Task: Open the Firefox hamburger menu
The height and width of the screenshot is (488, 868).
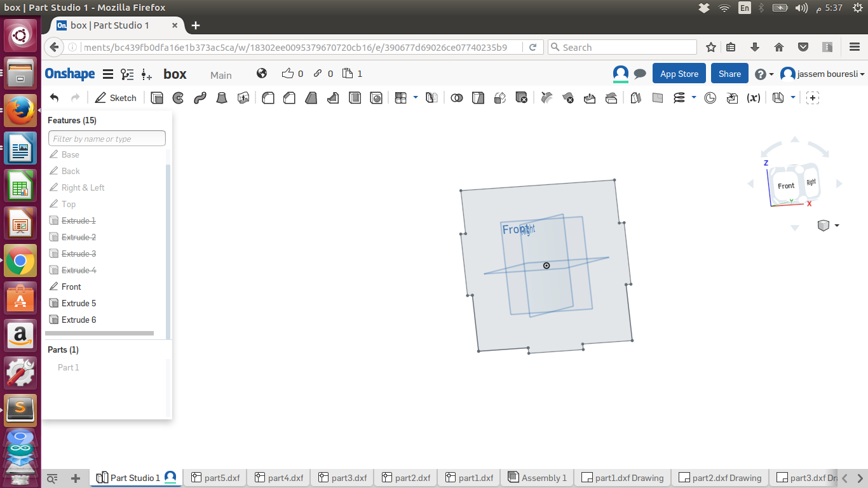Action: [855, 47]
